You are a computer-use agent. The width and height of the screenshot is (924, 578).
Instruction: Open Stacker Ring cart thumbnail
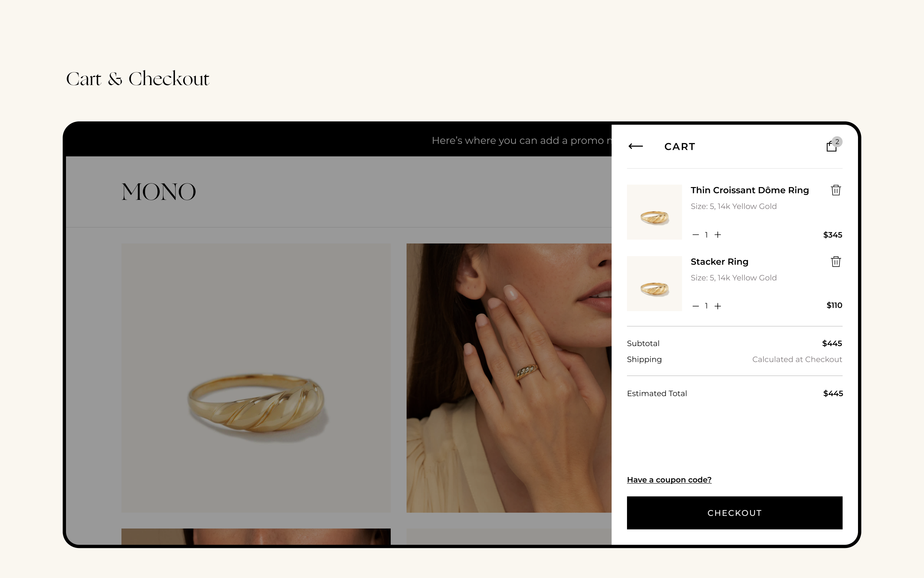654,284
